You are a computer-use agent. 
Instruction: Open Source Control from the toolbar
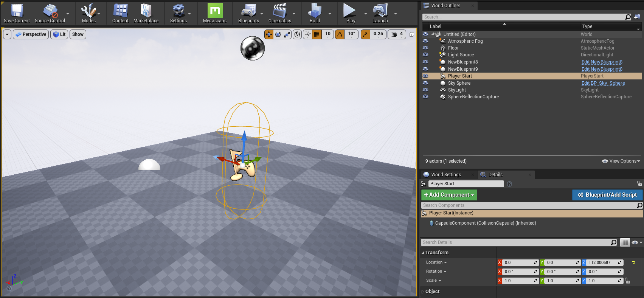50,13
